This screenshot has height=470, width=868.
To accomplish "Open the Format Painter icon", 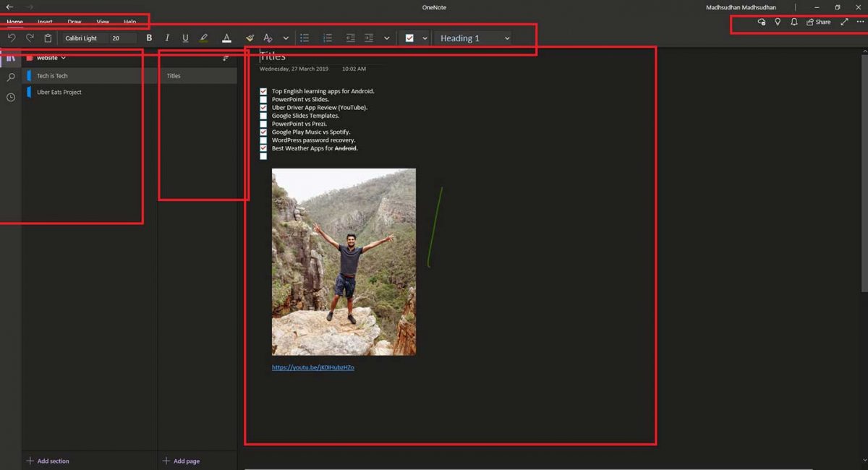I will pyautogui.click(x=250, y=38).
